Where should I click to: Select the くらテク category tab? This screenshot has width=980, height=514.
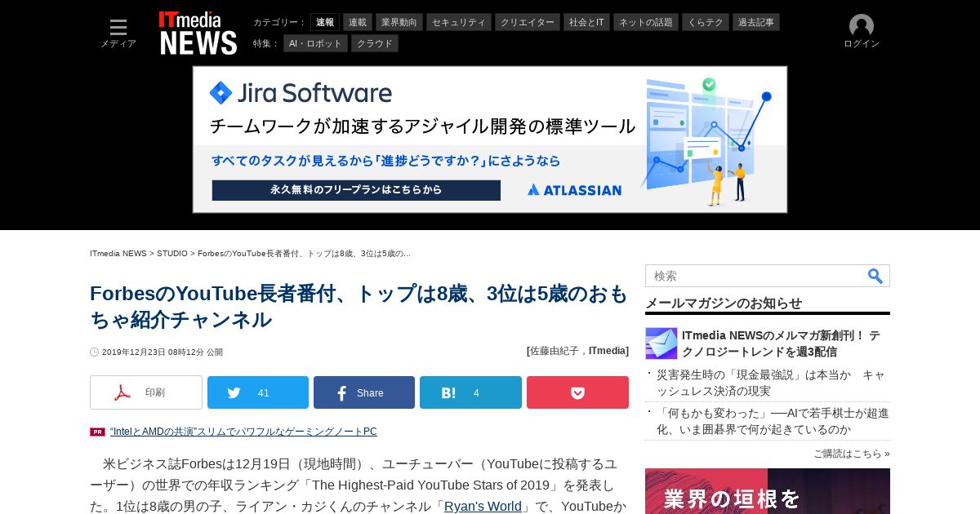(x=706, y=22)
